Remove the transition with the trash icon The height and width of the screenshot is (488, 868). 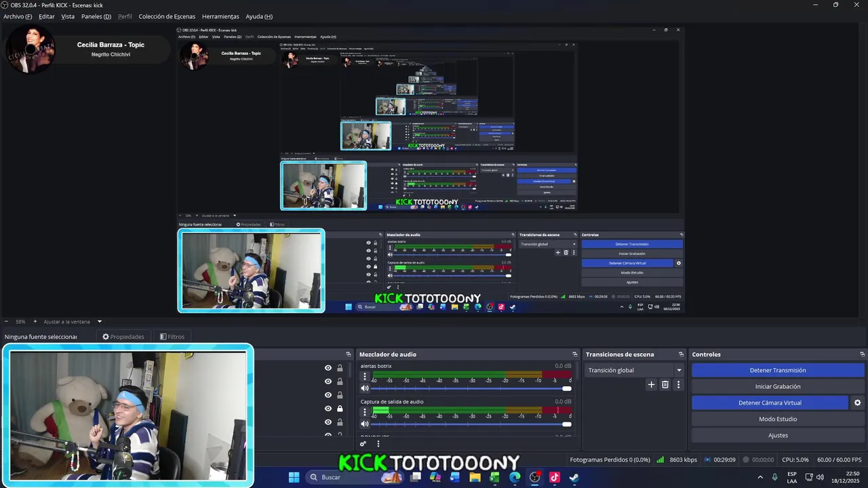point(665,384)
